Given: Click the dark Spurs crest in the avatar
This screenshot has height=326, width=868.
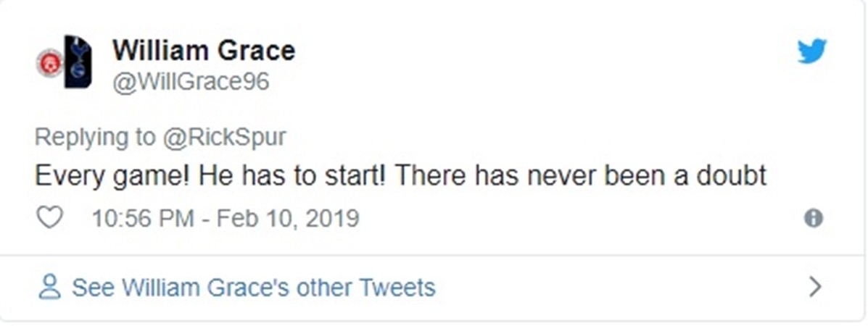Looking at the screenshot, I should pos(78,62).
